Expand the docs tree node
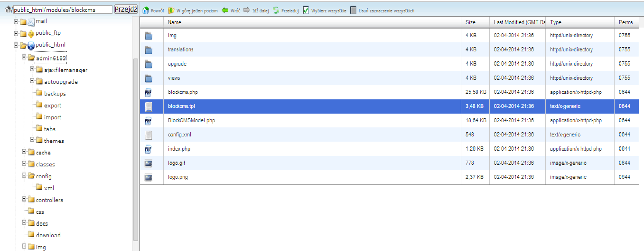Viewport: 644px width, 251px height. 24,222
